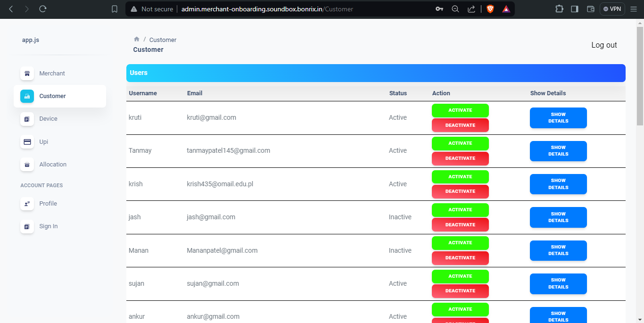Click the Profile icon under Account Pages
This screenshot has height=323, width=644.
tap(27, 204)
